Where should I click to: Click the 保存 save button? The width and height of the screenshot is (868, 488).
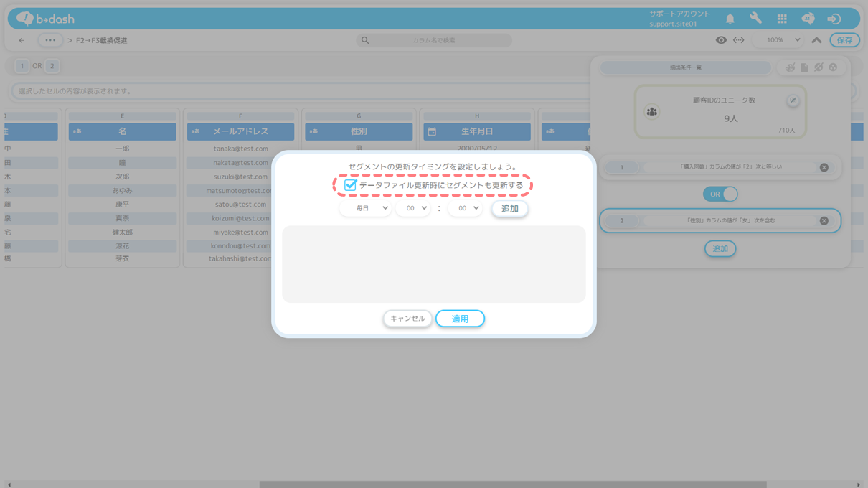tap(844, 40)
